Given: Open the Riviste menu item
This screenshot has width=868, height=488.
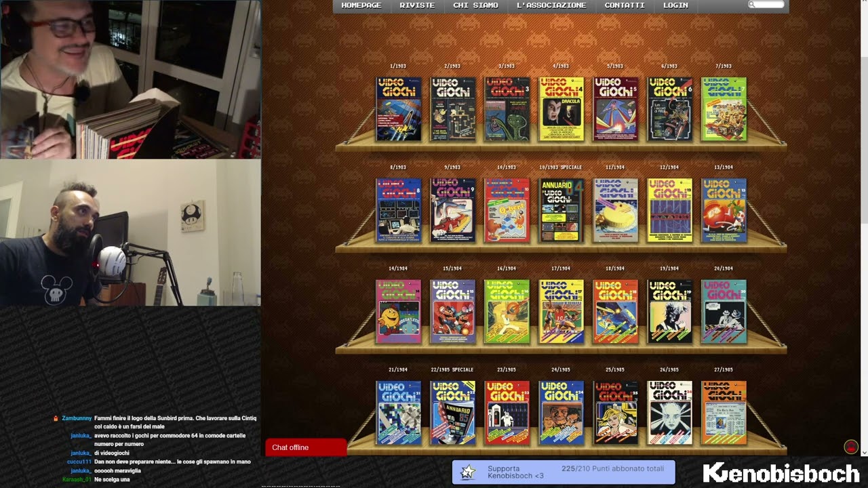Looking at the screenshot, I should [417, 5].
